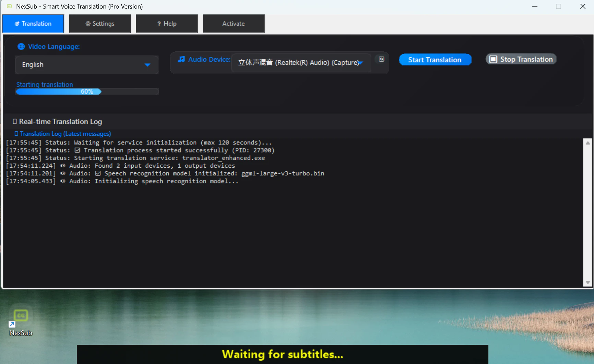Click the globe icon beside Video Language
Image resolution: width=594 pixels, height=364 pixels.
coord(21,47)
